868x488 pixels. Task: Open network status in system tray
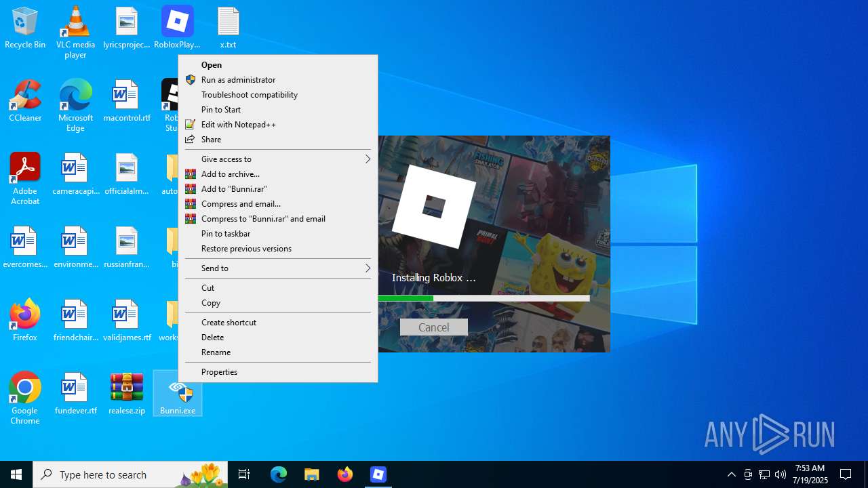[x=764, y=474]
